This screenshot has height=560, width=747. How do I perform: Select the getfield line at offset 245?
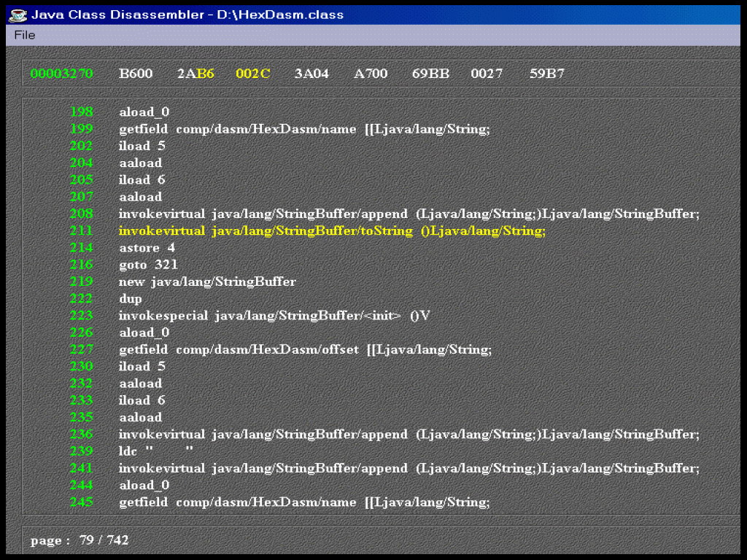pyautogui.click(x=304, y=502)
